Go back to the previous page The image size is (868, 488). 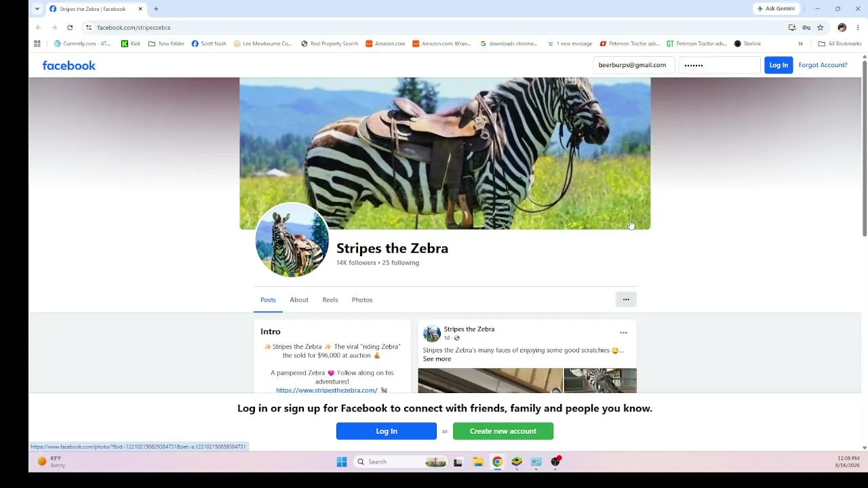(39, 27)
